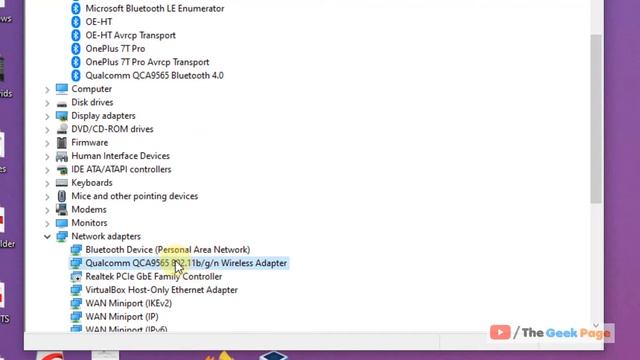Image resolution: width=640 pixels, height=360 pixels.
Task: Expand the Disk drives node
Action: point(47,103)
